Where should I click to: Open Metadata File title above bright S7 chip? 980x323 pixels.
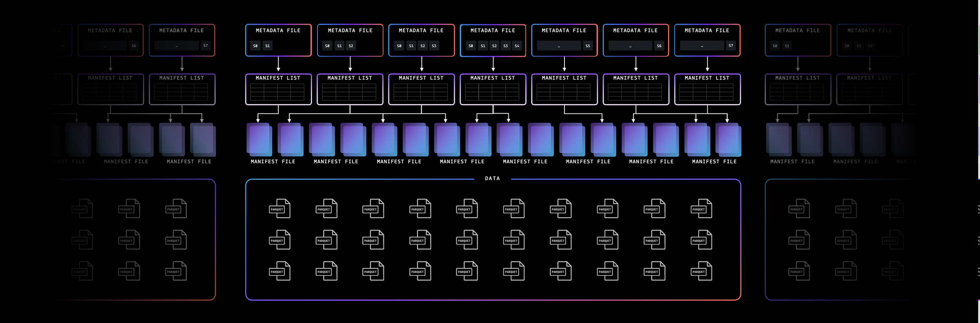pyautogui.click(x=707, y=31)
